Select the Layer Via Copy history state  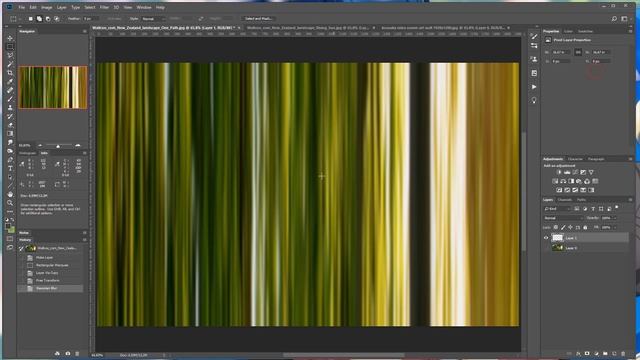point(50,273)
